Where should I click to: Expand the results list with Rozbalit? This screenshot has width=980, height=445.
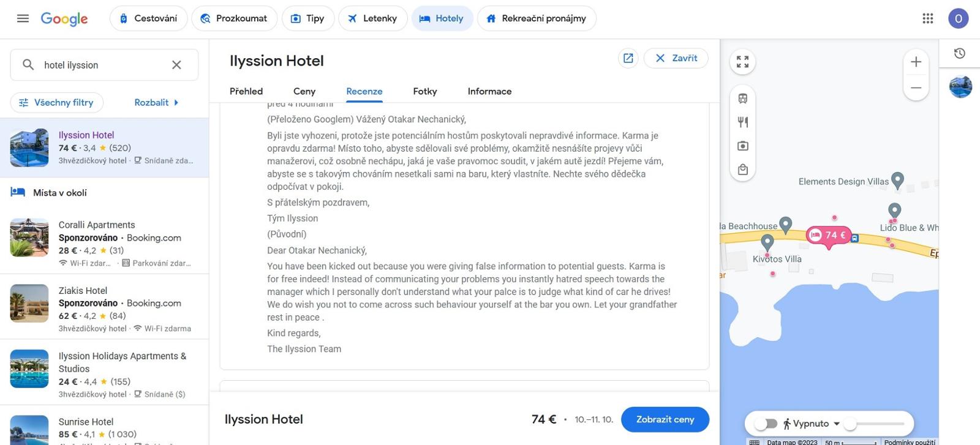[157, 102]
